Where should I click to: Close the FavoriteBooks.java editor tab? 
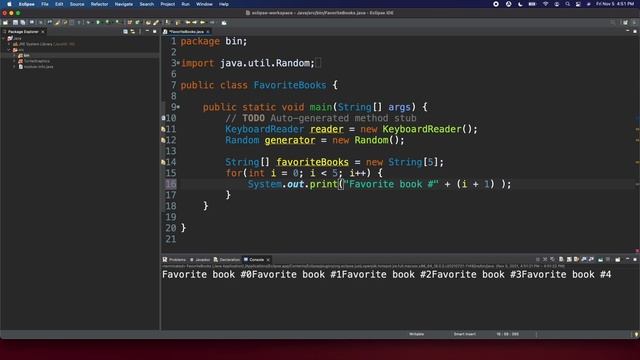pos(208,31)
